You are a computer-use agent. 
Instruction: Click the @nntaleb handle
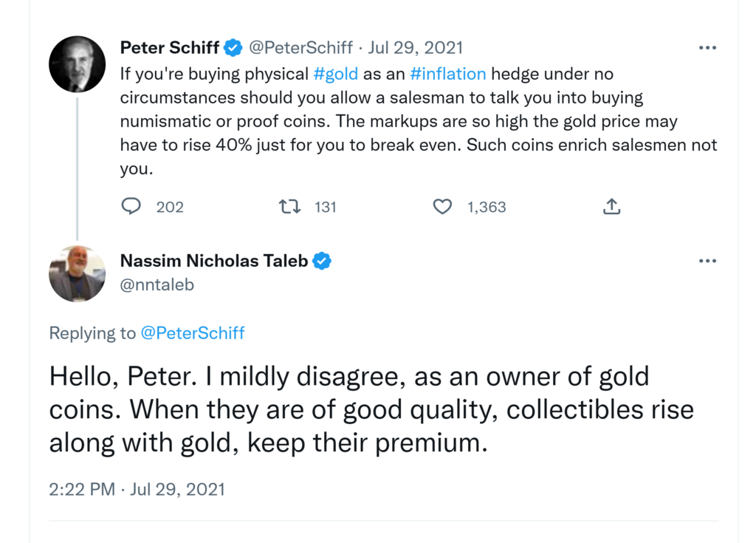tap(157, 284)
